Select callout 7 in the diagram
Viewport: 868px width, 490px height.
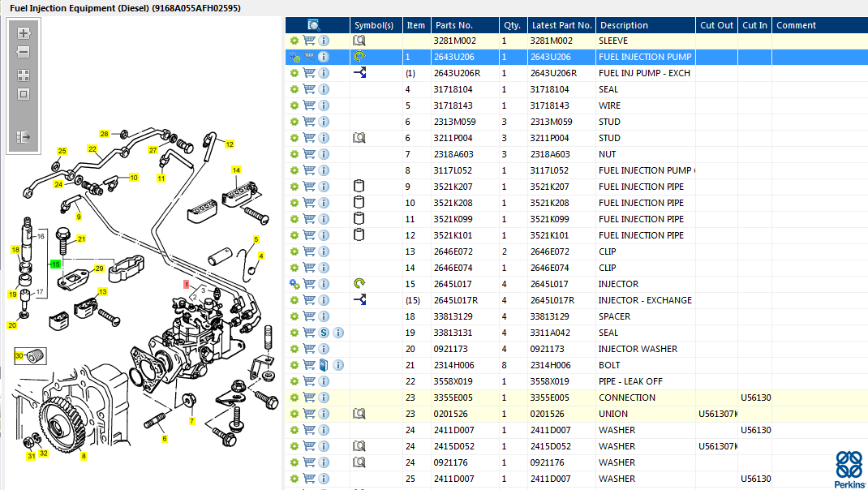[192, 421]
